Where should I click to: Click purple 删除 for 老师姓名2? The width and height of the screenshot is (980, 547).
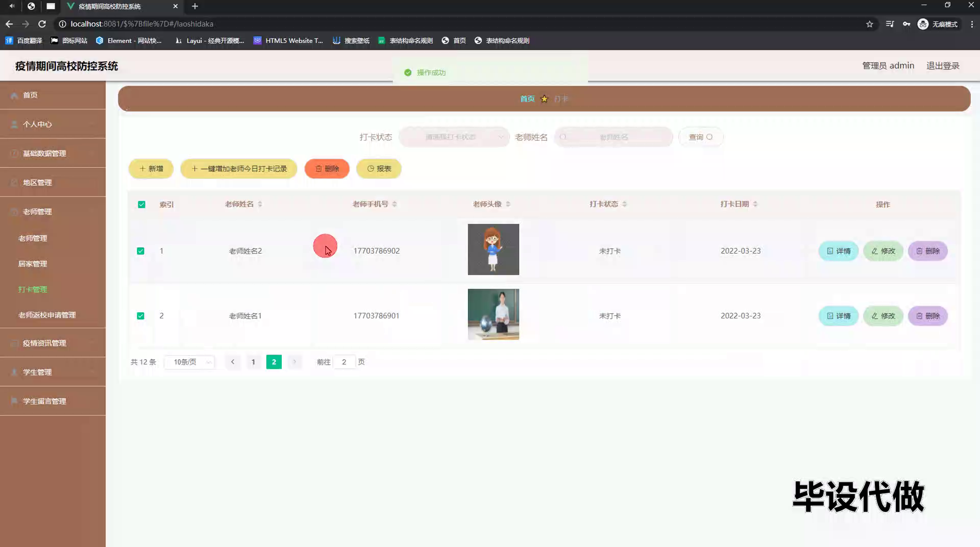coord(928,251)
